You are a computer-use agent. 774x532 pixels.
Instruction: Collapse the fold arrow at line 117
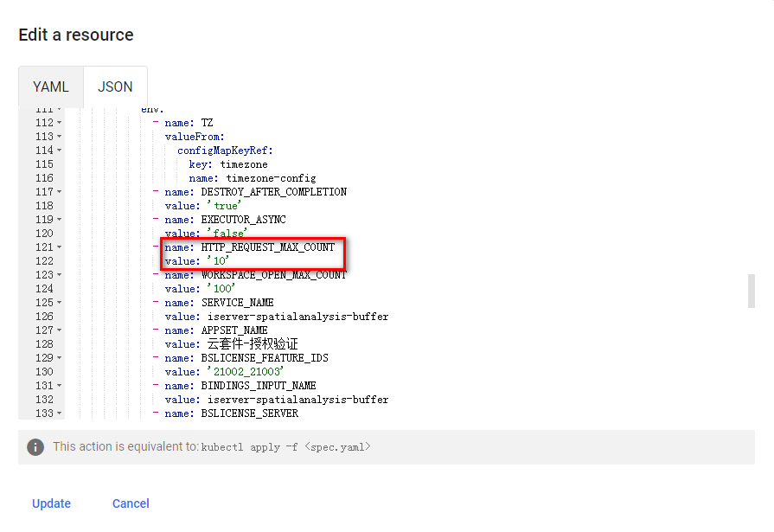click(x=59, y=192)
